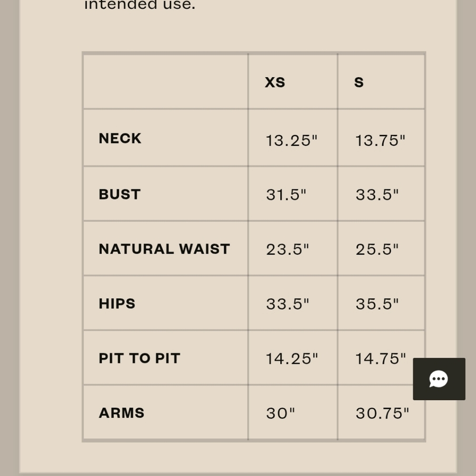
Task: Select the S neck value 13.75"
Action: pyautogui.click(x=380, y=140)
